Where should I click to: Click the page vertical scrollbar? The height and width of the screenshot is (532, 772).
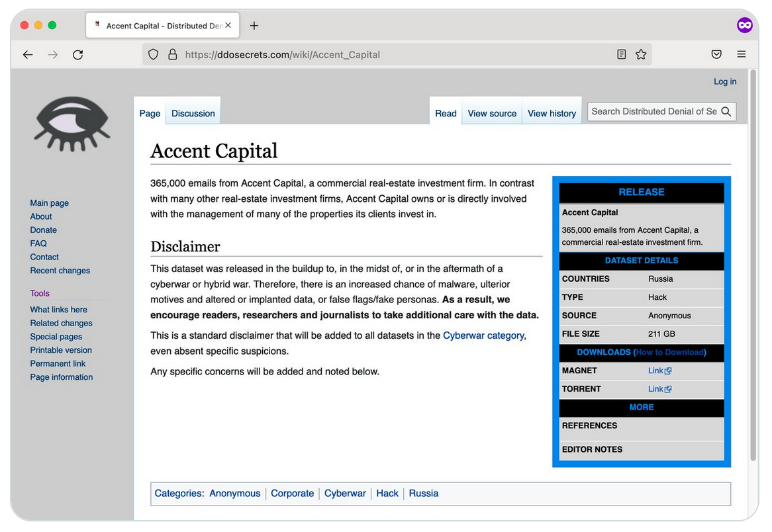(x=753, y=266)
